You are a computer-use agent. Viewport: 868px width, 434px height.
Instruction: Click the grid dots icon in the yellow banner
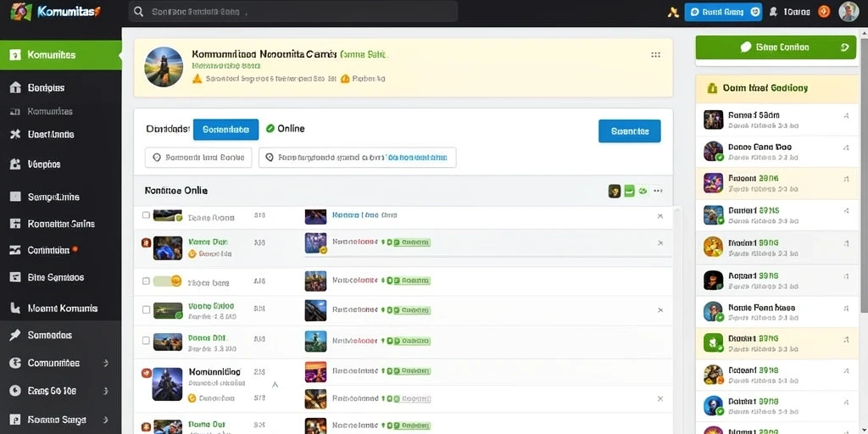655,55
